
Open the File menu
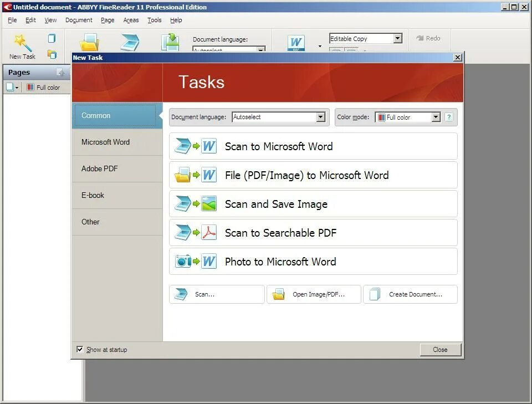(12, 20)
